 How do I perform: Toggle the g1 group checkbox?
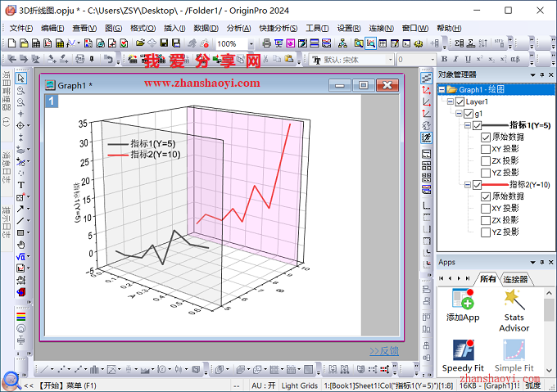[469, 114]
